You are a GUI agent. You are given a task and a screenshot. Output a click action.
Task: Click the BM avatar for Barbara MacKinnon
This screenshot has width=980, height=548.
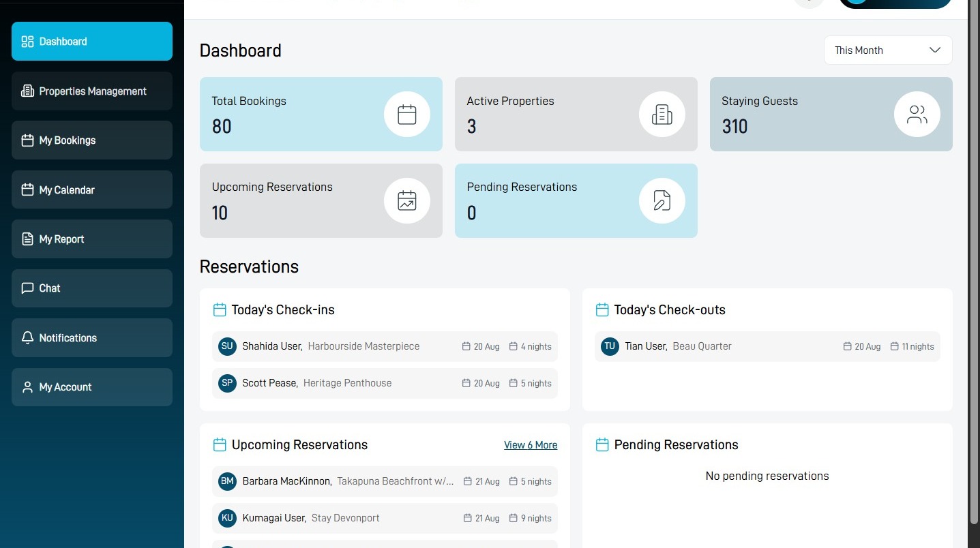[x=228, y=481]
